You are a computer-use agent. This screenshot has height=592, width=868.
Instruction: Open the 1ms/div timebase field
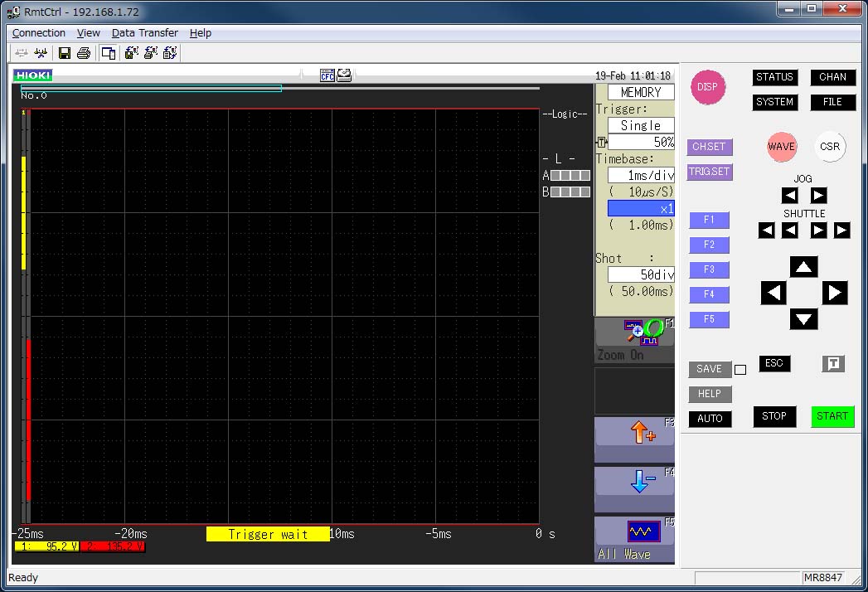coord(641,176)
